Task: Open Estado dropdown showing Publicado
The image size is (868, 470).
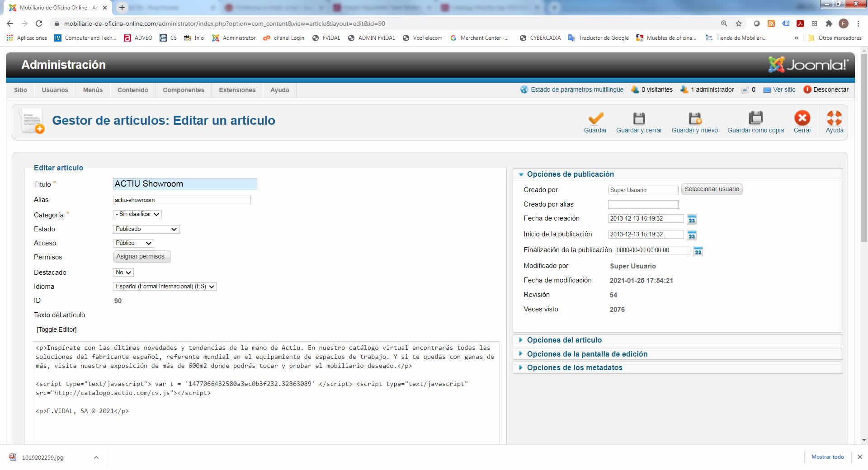Action: click(x=146, y=229)
